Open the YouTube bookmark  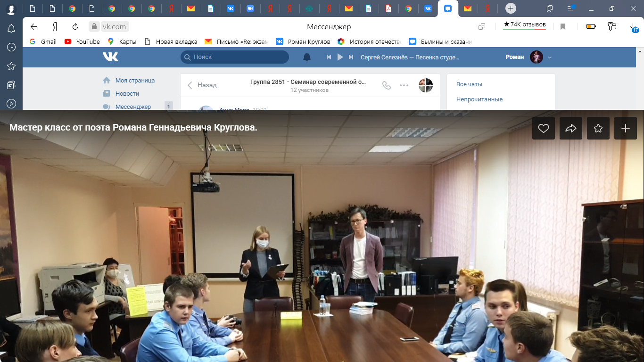[x=82, y=41]
